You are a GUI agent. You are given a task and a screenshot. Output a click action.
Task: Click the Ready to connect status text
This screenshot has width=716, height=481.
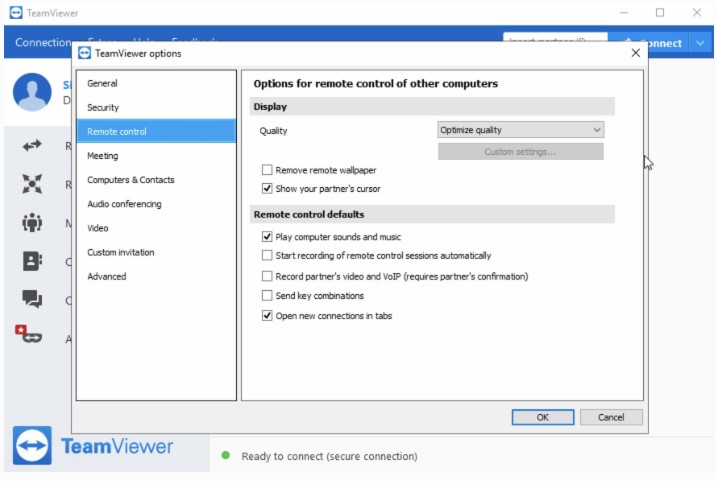[x=329, y=456]
